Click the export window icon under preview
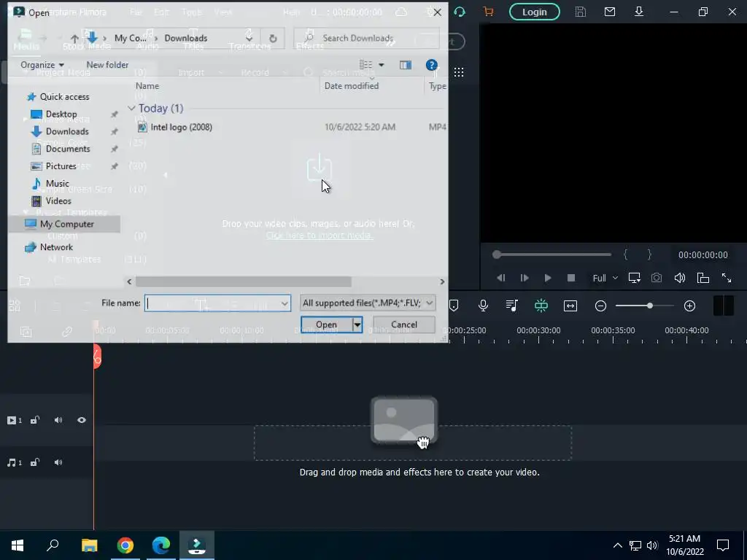 (x=703, y=278)
